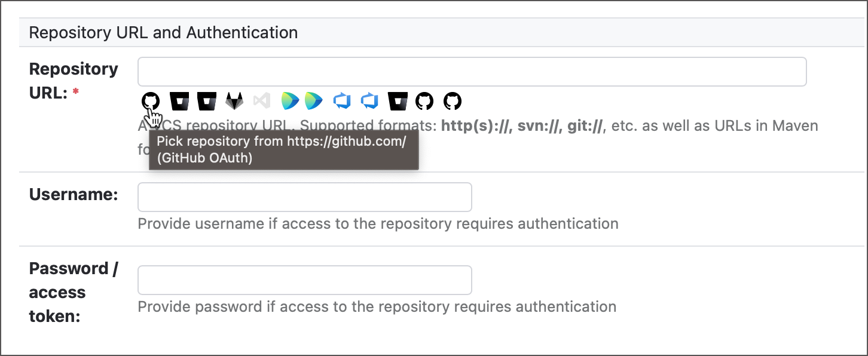
Task: Pick repository from GitHub OAuth
Action: pos(149,100)
